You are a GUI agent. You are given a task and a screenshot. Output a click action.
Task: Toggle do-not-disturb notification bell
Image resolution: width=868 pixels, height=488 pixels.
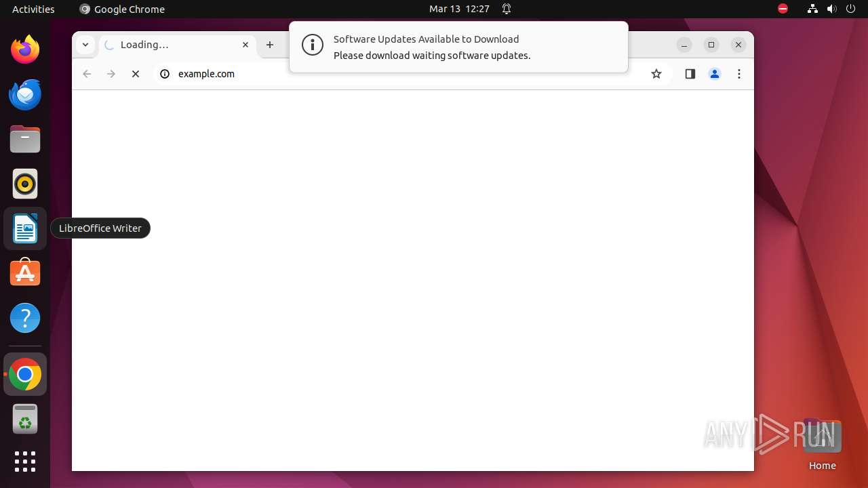[507, 9]
